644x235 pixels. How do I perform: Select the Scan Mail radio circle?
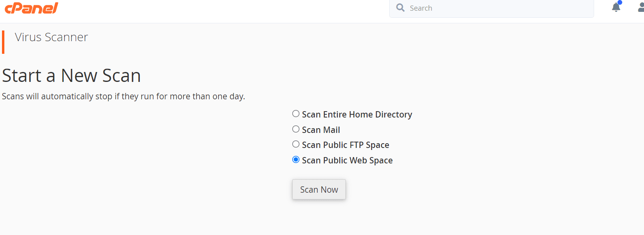pos(296,129)
